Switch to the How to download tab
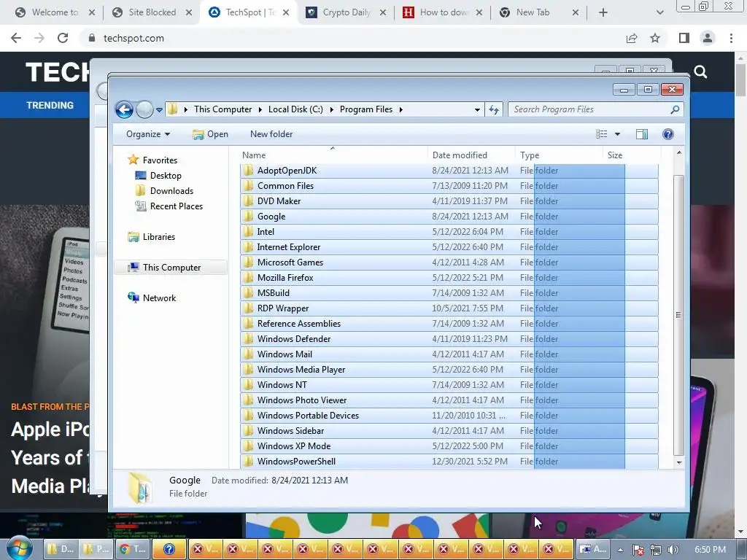This screenshot has width=747, height=560. [x=443, y=12]
